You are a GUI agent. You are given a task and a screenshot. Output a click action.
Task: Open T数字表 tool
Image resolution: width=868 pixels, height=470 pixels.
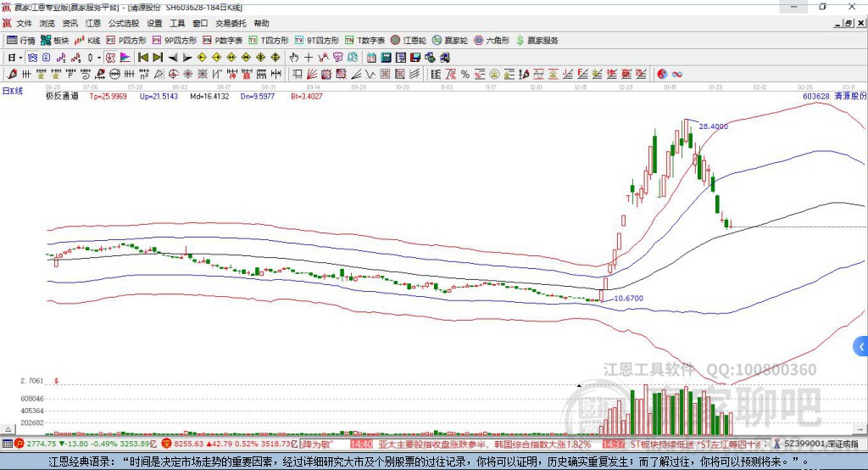pos(364,41)
